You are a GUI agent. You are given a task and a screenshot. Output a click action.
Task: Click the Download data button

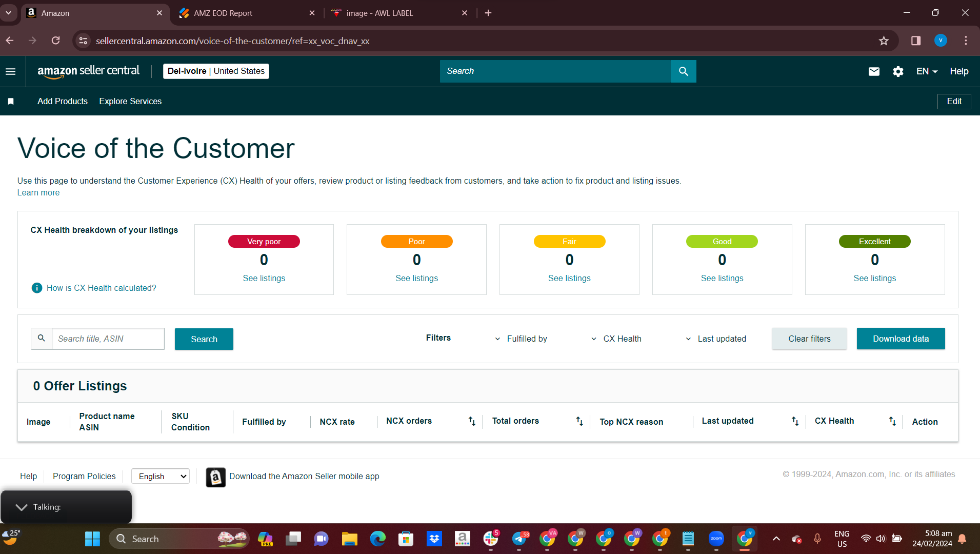pyautogui.click(x=901, y=339)
